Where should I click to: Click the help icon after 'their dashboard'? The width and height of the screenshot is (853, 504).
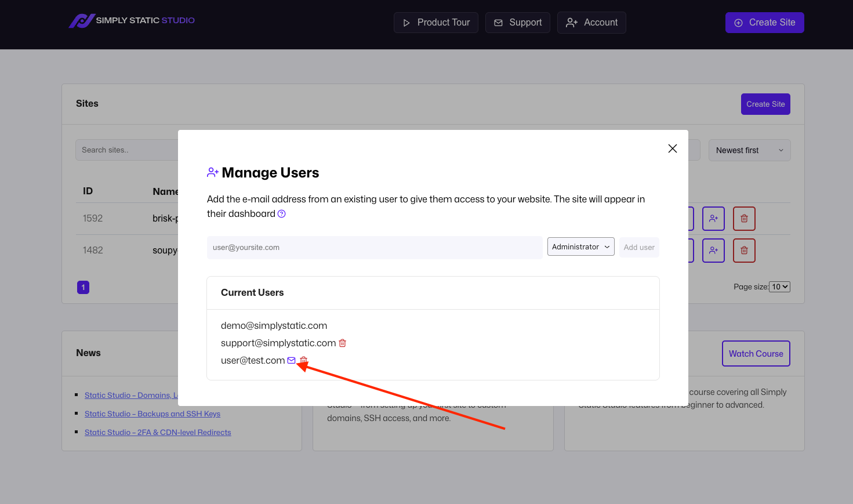[282, 214]
